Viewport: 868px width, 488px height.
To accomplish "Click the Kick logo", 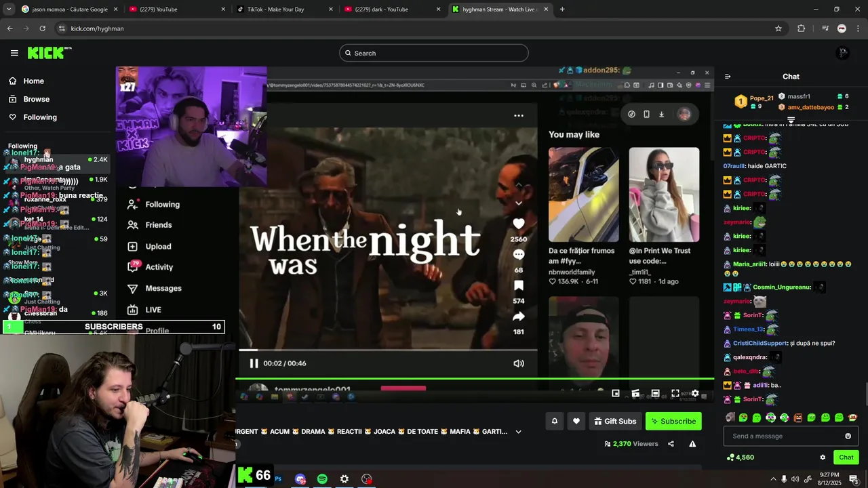I will [50, 53].
